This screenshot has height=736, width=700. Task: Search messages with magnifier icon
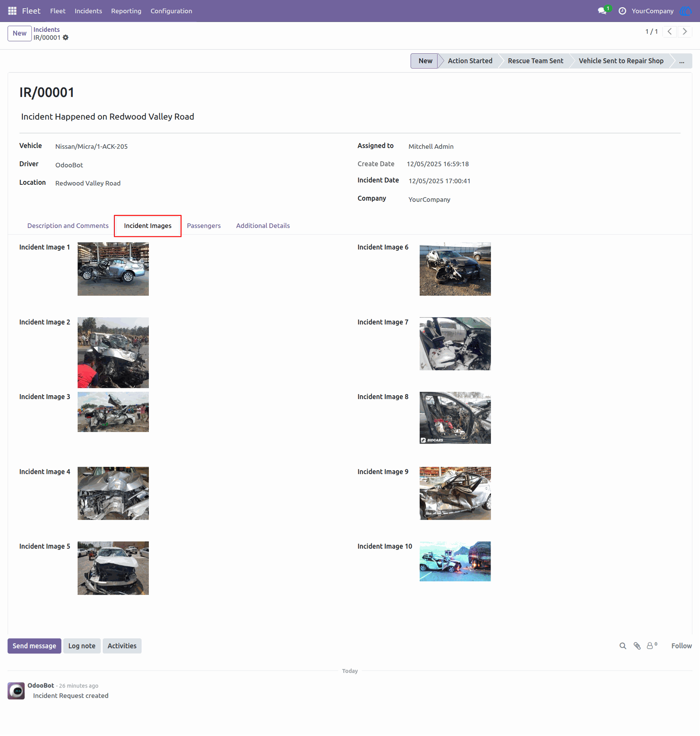pos(623,646)
